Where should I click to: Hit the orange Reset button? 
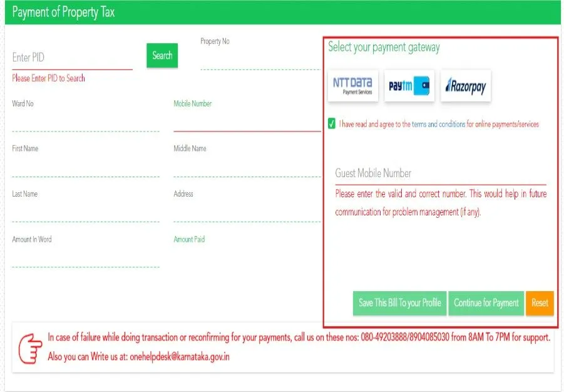[x=540, y=303]
